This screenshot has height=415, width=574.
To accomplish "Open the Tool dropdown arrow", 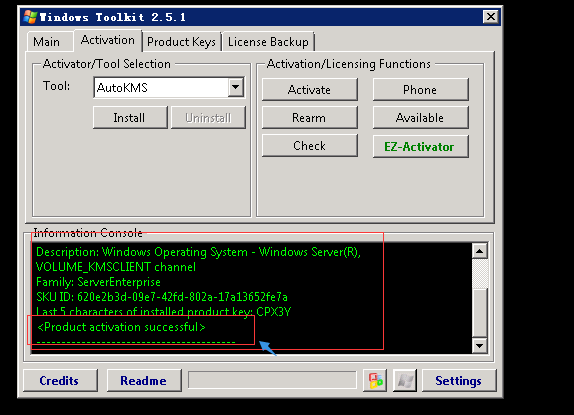I will (x=236, y=87).
